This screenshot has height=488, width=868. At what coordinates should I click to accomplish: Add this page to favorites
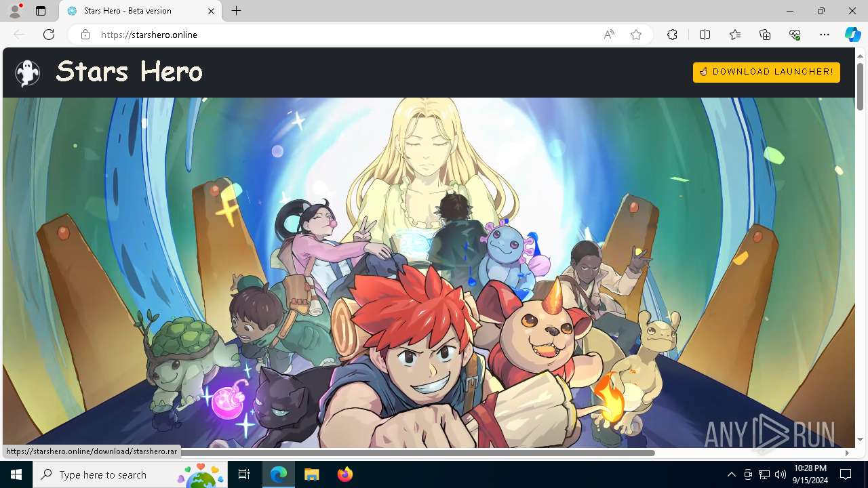click(x=636, y=35)
